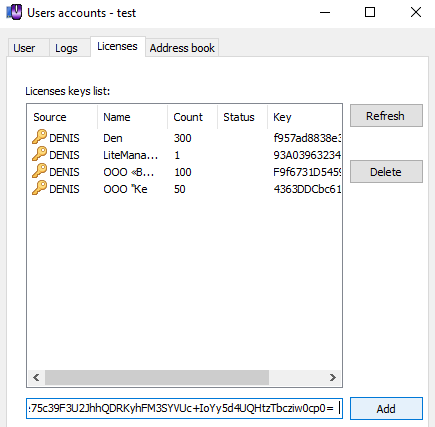
Task: Close the Users accounts window
Action: click(416, 13)
